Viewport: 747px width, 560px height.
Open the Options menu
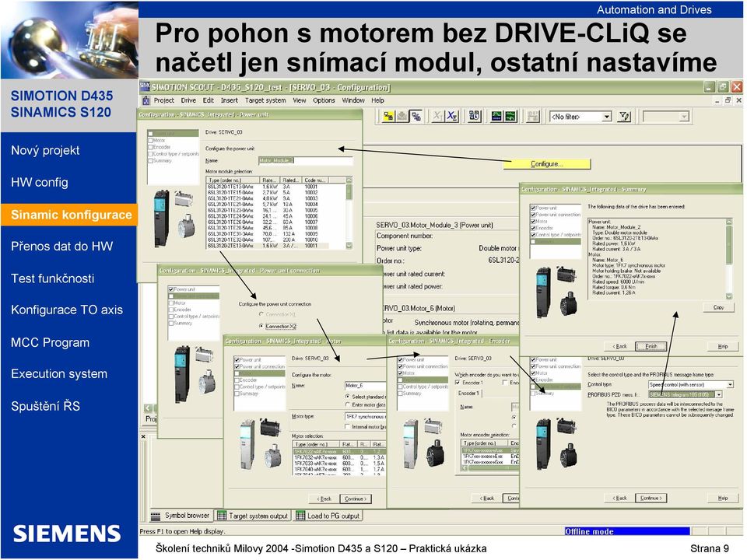[324, 100]
